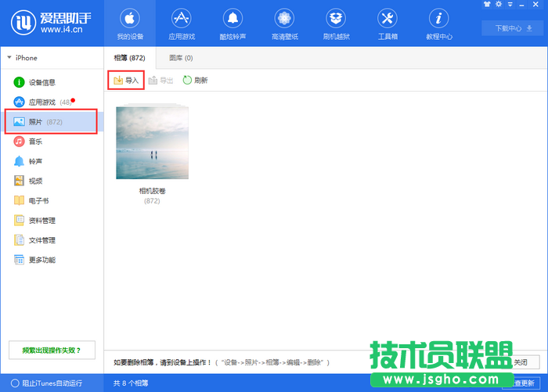Switch to 图库 (0) tab
The height and width of the screenshot is (392, 548).
[181, 58]
